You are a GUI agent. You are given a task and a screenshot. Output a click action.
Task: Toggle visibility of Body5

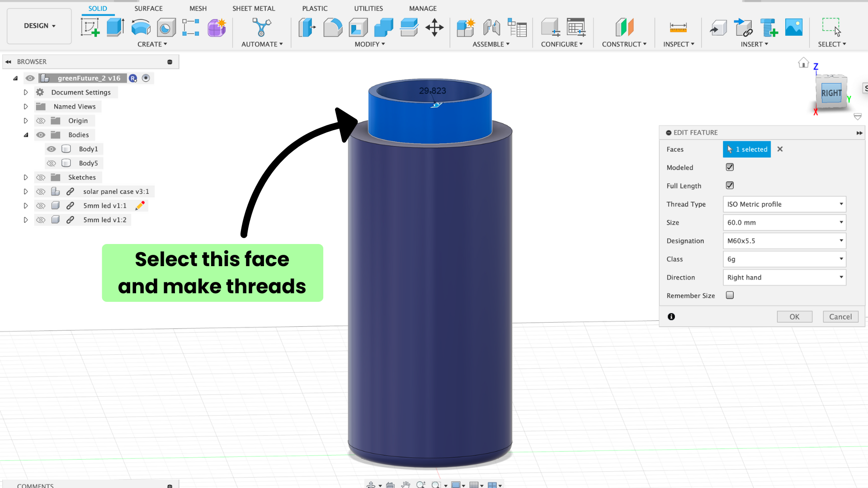pos(52,163)
